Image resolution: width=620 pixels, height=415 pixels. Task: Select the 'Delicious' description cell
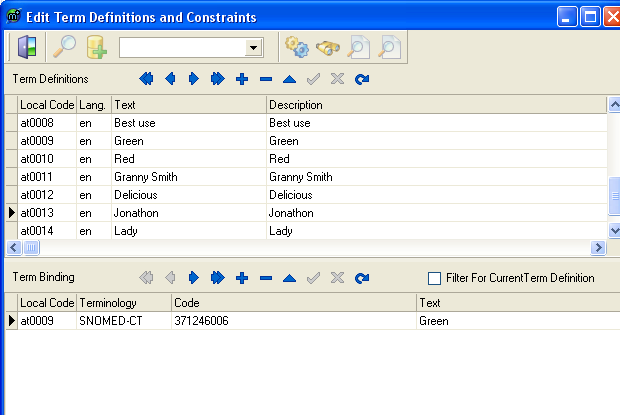tap(436, 195)
